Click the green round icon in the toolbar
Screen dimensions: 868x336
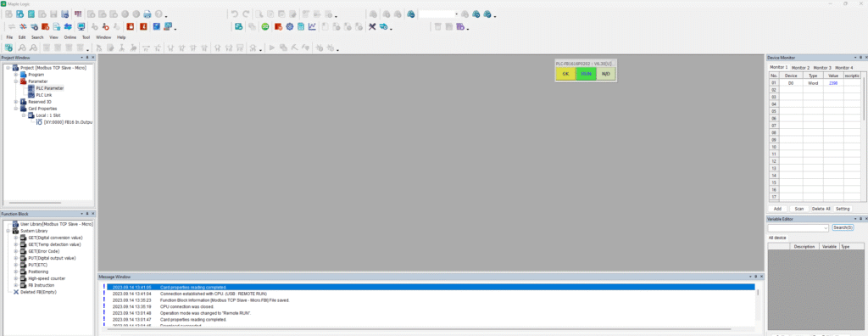(x=265, y=26)
